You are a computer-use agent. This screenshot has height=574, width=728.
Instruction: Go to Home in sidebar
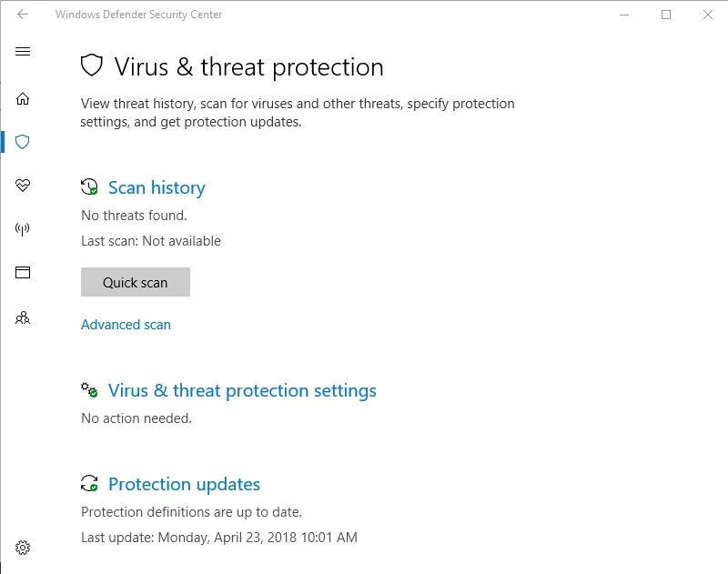tap(23, 98)
